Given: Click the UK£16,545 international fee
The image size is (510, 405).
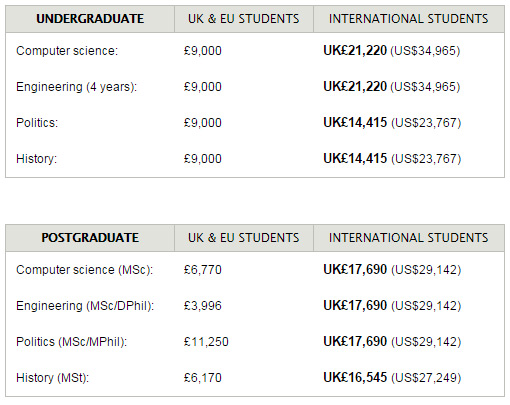Looking at the screenshot, I should (355, 377).
